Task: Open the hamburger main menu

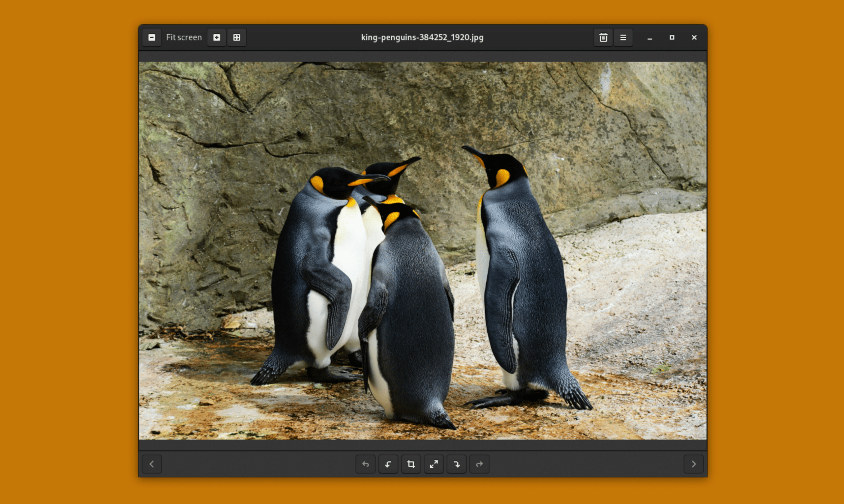Action: tap(623, 37)
